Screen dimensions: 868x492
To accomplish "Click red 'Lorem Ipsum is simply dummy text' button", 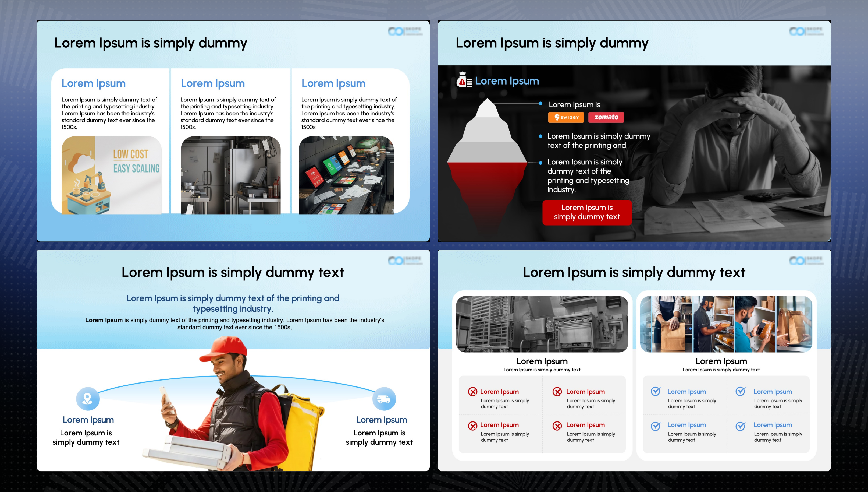I will 587,212.
